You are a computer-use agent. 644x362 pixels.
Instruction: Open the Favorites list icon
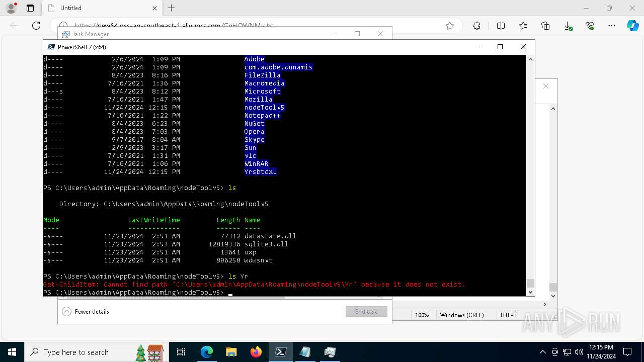[523, 26]
